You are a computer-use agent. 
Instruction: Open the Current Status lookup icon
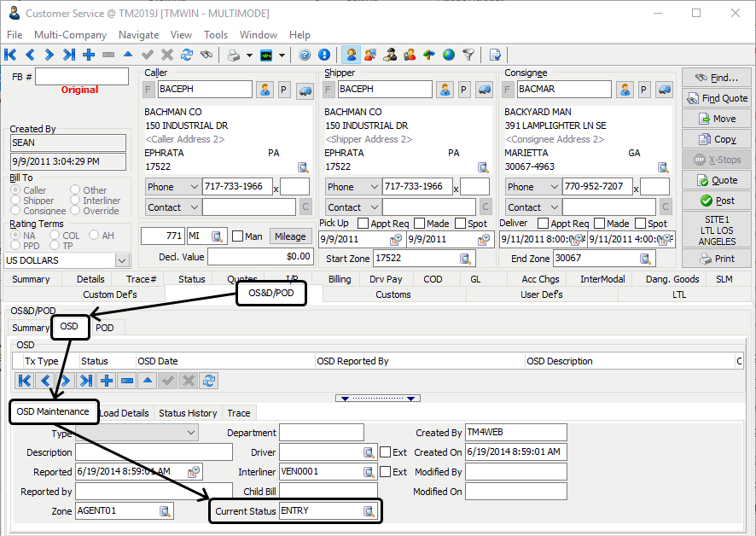pyautogui.click(x=369, y=511)
